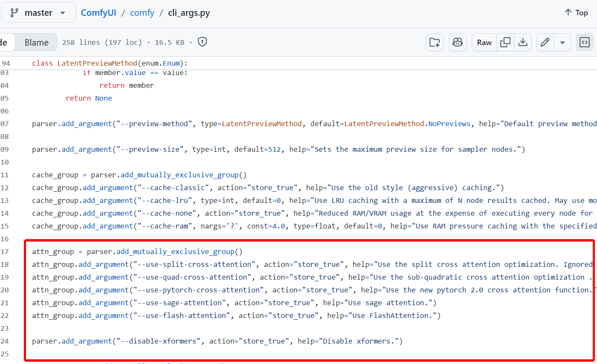Jump back to Top of file
This screenshot has height=364, width=597.
click(x=576, y=13)
